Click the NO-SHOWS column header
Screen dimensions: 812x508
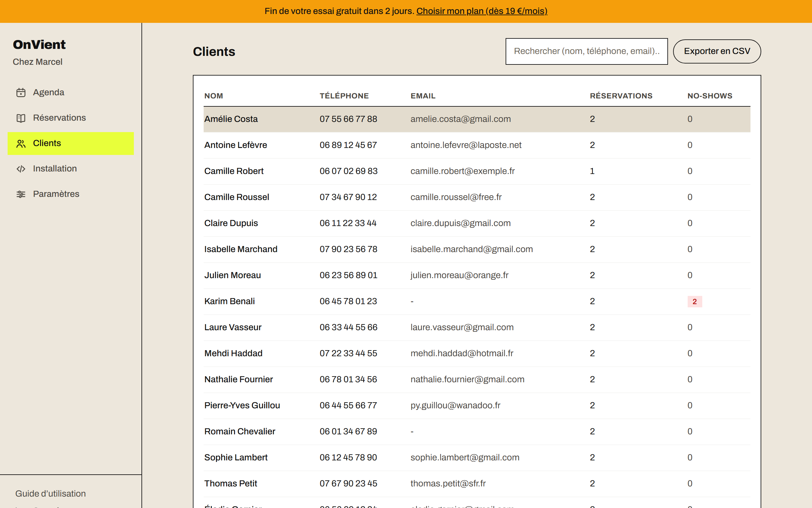(x=710, y=96)
